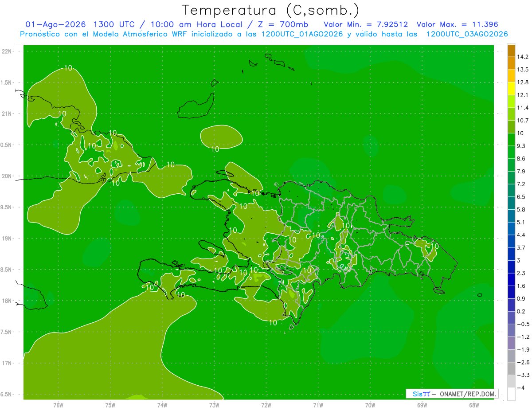Click the "1300 UTC" time label
Image resolution: width=532 pixels, height=411 pixels.
pyautogui.click(x=114, y=24)
